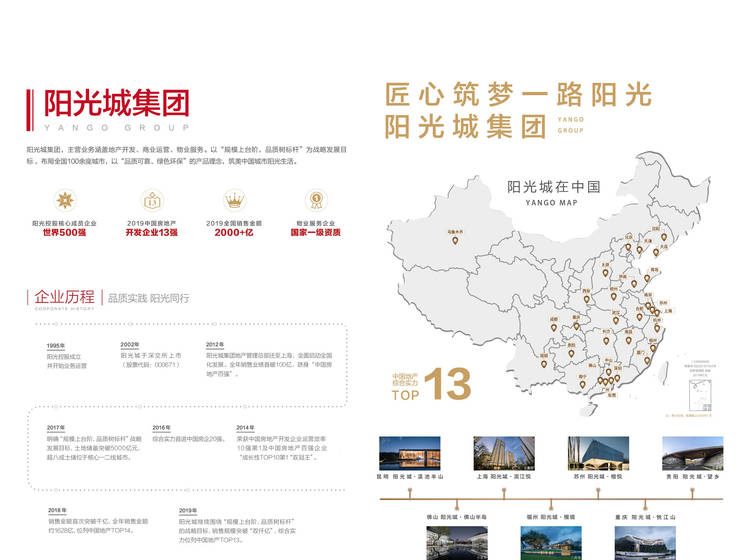The width and height of the screenshot is (750, 560).
Task: Click the medal icon above 国家一级资质
Action: (x=316, y=199)
